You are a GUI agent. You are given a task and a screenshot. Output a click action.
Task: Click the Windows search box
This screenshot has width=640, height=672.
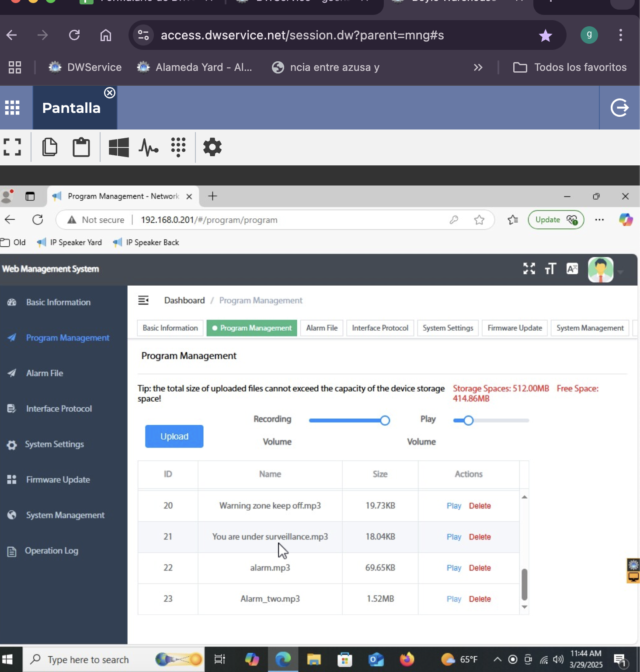pos(114,659)
